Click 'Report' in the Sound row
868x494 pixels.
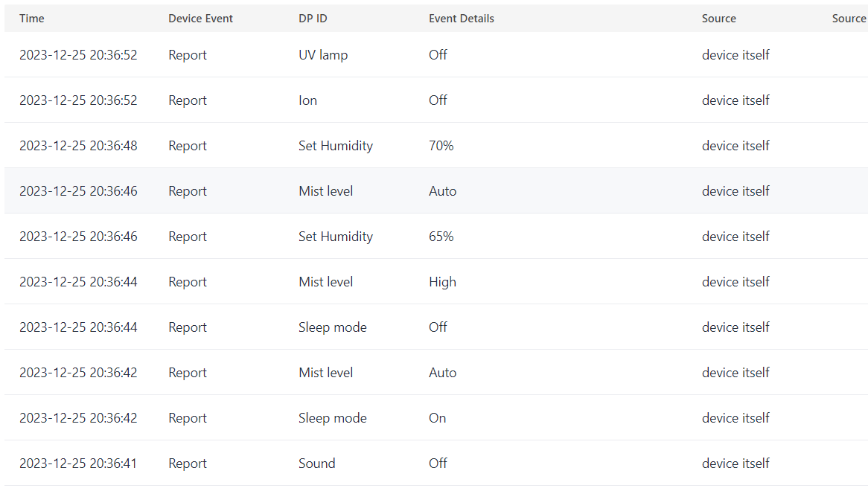[x=188, y=463]
